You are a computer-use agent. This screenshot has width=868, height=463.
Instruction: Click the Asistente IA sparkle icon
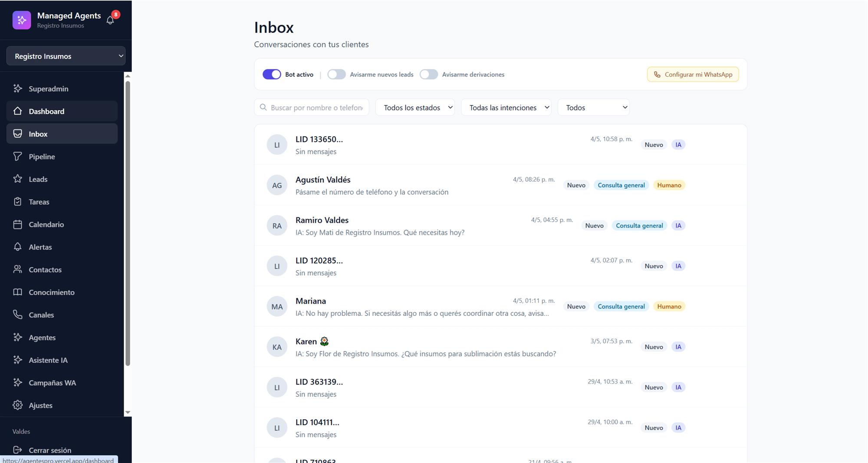click(18, 360)
